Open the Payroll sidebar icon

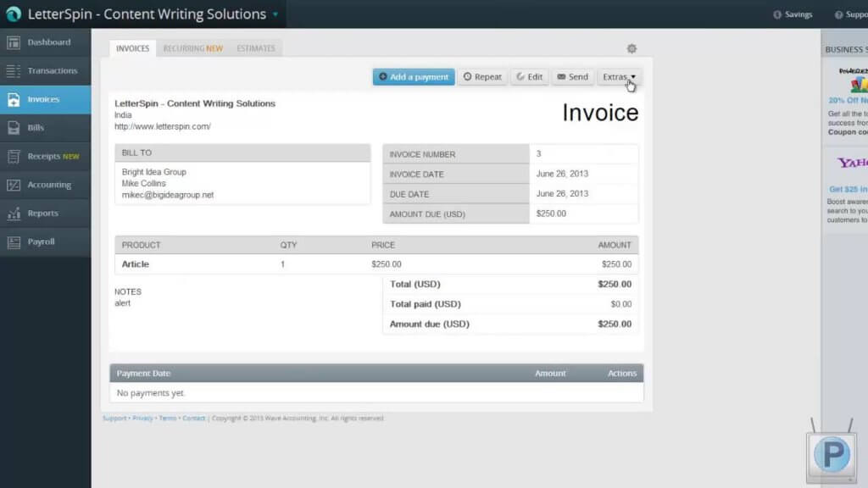pos(14,241)
